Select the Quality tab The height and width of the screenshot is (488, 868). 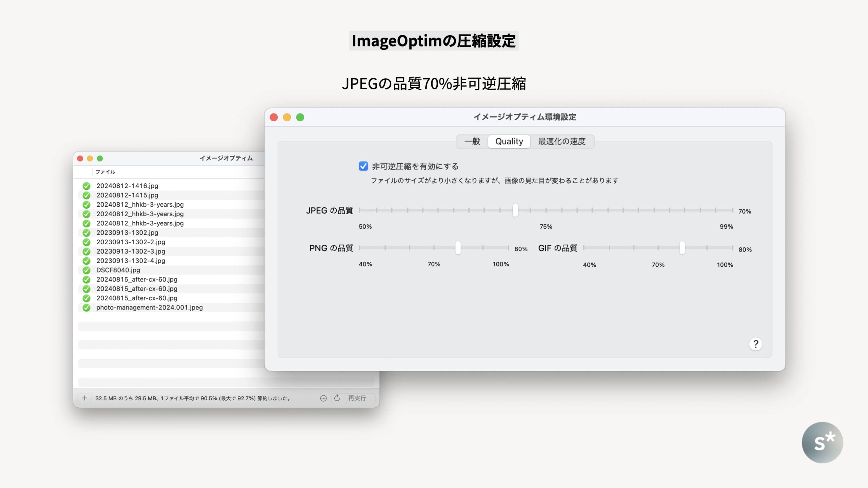click(x=509, y=141)
